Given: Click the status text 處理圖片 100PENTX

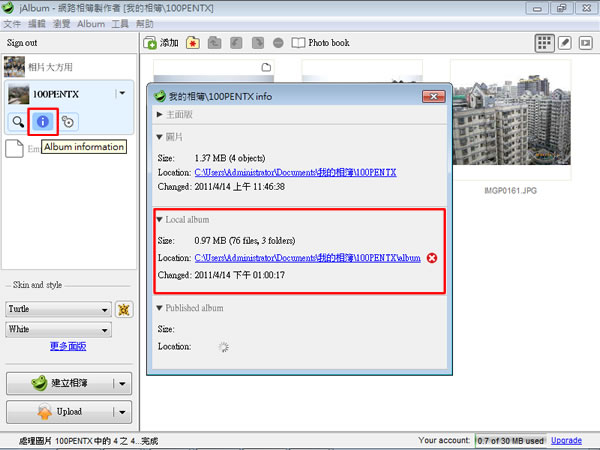Looking at the screenshot, I should pyautogui.click(x=88, y=441).
